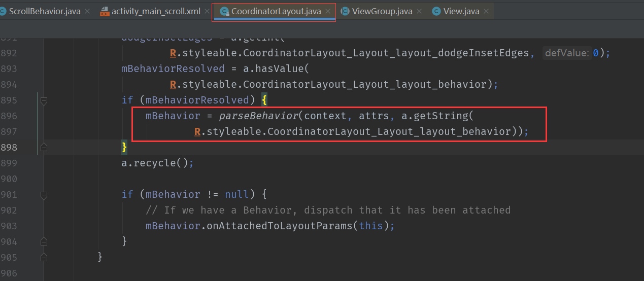
Task: Click line number 897 in the gutter
Action: (x=9, y=132)
